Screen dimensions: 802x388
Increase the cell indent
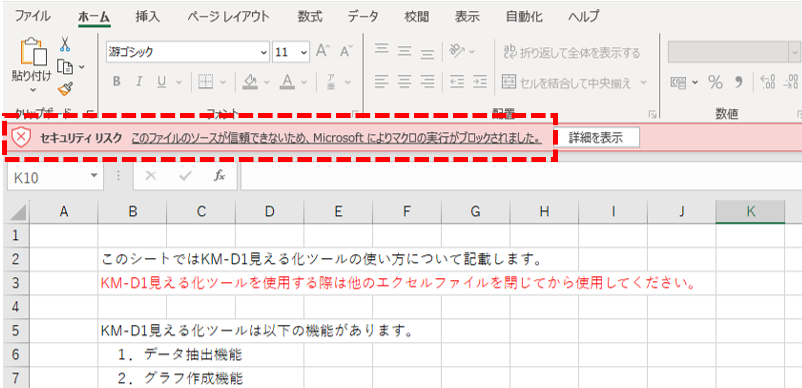479,82
